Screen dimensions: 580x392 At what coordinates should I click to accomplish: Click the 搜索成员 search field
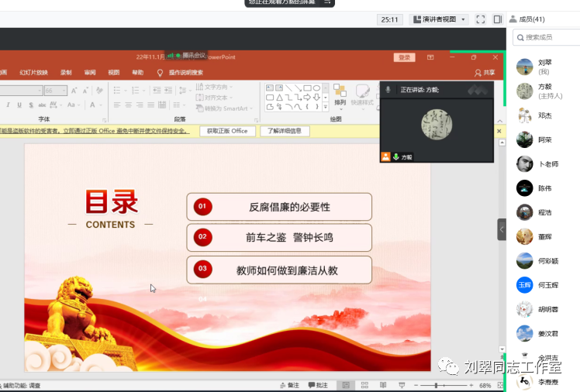pos(547,37)
